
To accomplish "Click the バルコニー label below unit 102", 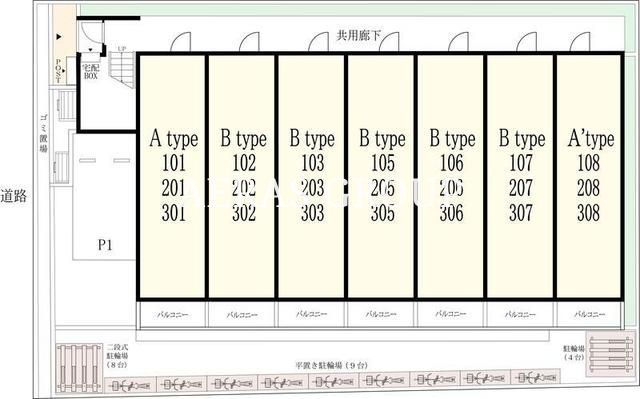I will pos(242,315).
